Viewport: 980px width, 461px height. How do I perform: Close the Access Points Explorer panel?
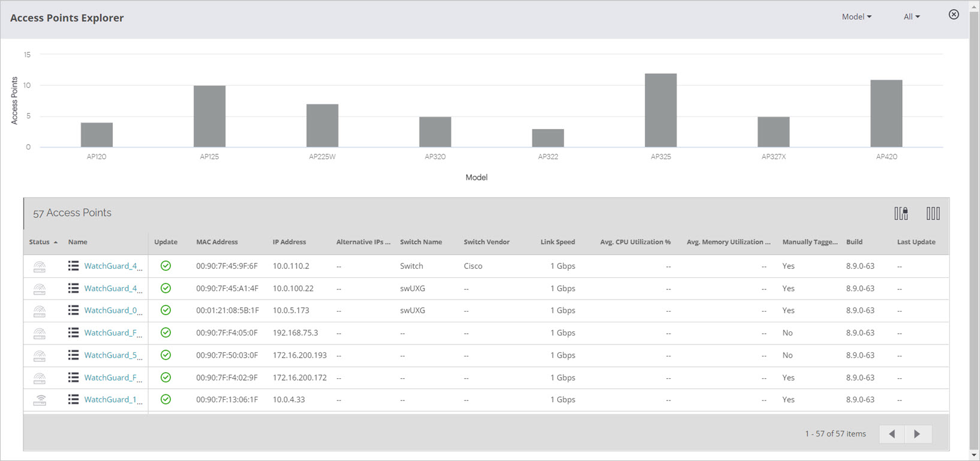point(954,14)
